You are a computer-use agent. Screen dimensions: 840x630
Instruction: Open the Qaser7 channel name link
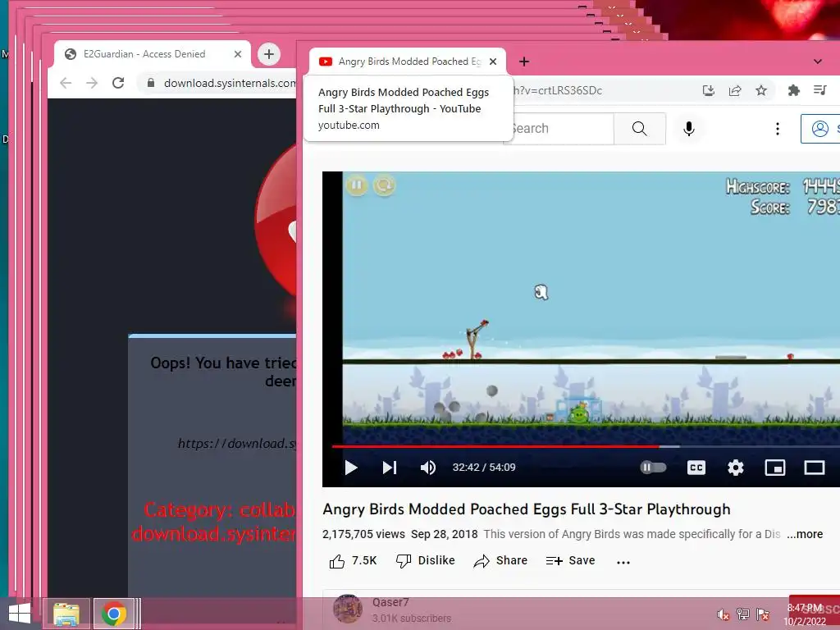coord(390,602)
